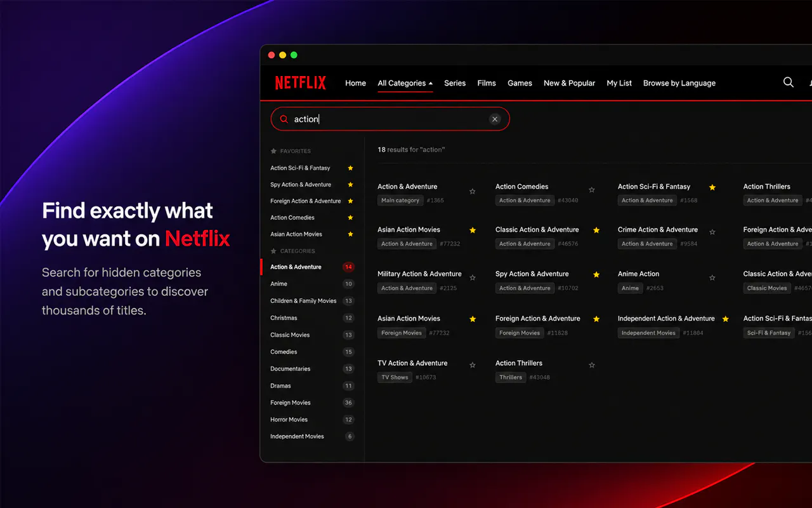Viewport: 812px width, 508px height.
Task: Click the green macOS zoom button
Action: 294,55
